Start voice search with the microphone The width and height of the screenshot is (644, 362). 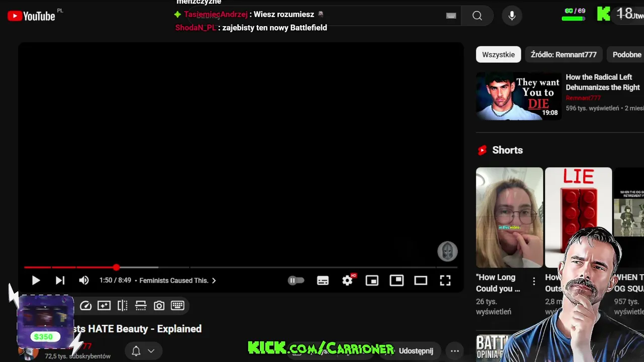tap(512, 16)
